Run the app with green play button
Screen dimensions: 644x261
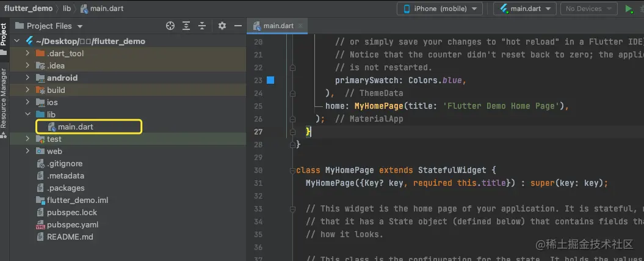click(x=628, y=9)
